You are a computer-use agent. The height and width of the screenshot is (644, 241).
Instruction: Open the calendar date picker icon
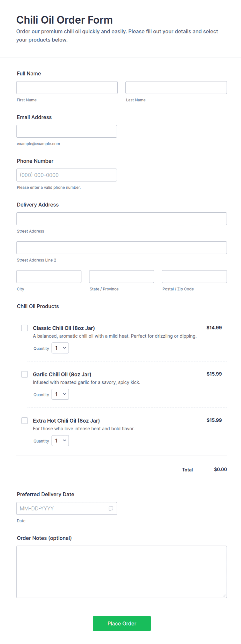click(x=111, y=508)
